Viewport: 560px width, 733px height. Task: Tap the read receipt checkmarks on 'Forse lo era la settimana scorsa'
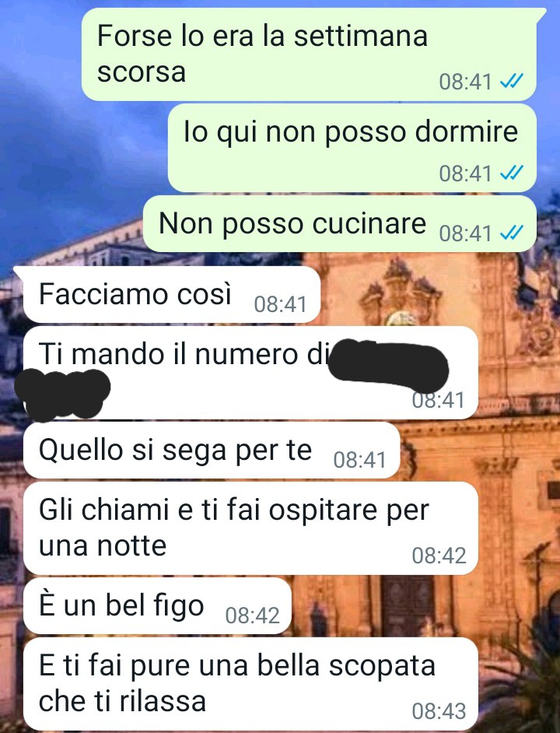point(511,82)
